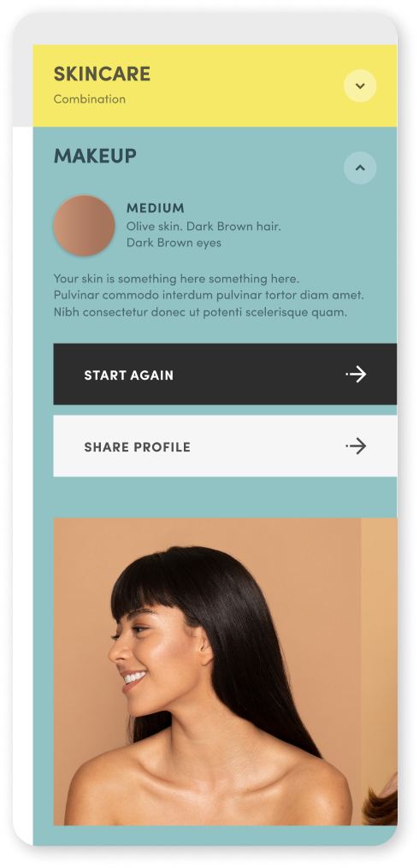The width and height of the screenshot is (419, 868).
Task: Open the SKINCARE section header
Action: [102, 74]
